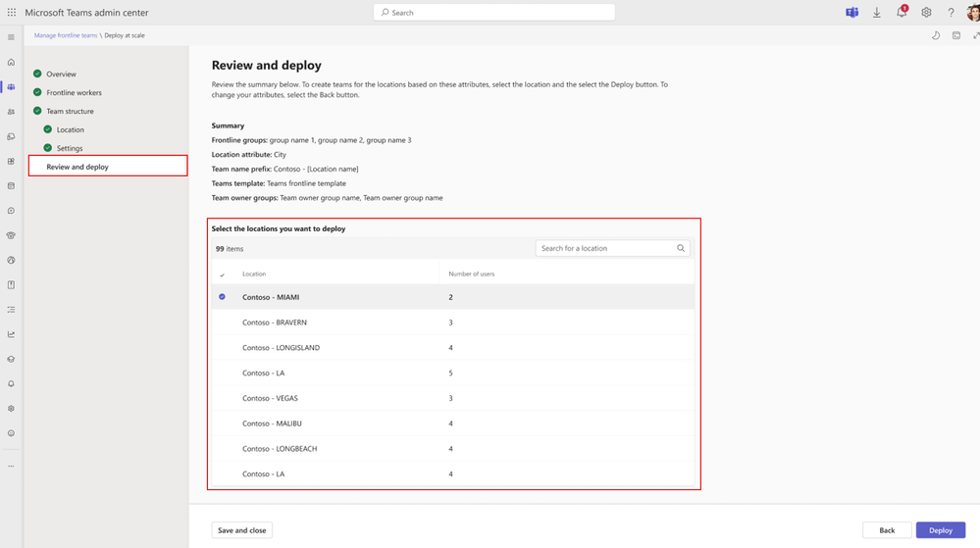This screenshot has height=548, width=980.
Task: Select the Contoso - LONGBEACH row
Action: [452, 449]
